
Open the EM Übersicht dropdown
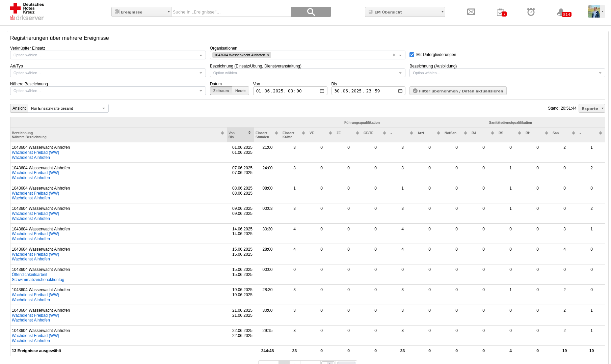click(405, 12)
